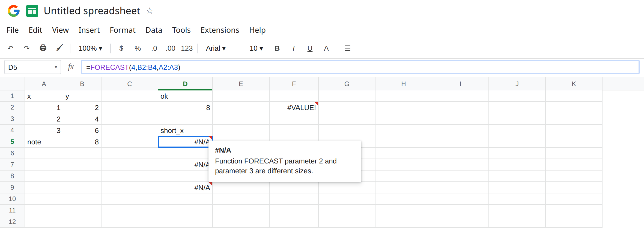This screenshot has height=231, width=644.
Task: Toggle bold formatting
Action: pyautogui.click(x=277, y=48)
